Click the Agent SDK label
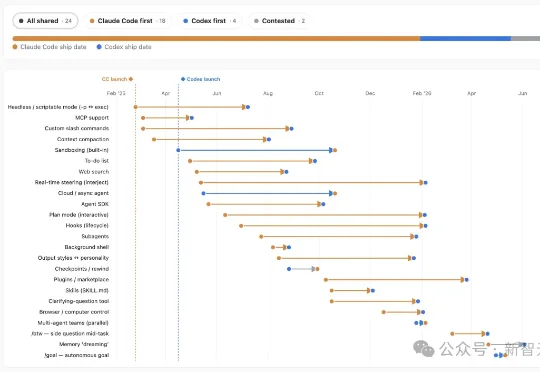The width and height of the screenshot is (540, 372). click(x=95, y=204)
